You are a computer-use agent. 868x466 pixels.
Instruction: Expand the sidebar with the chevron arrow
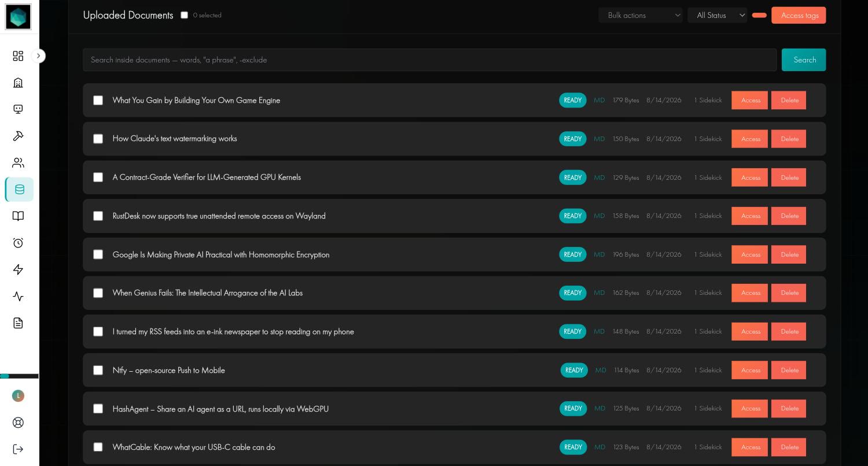tap(38, 56)
